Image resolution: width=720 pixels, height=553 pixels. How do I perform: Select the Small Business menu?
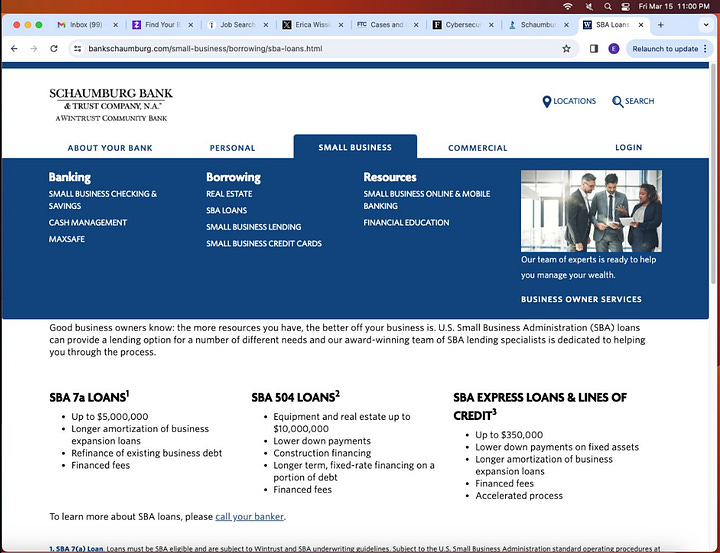(x=355, y=147)
